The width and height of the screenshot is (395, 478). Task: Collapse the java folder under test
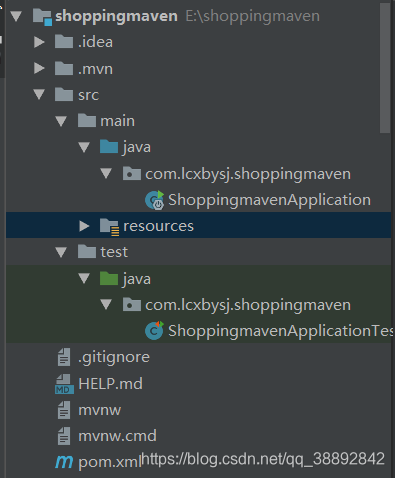(x=84, y=278)
